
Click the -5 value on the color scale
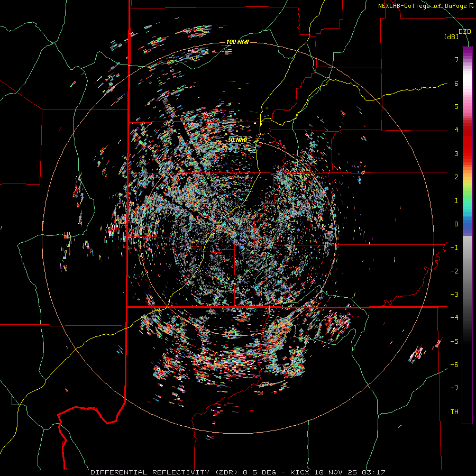click(x=454, y=342)
